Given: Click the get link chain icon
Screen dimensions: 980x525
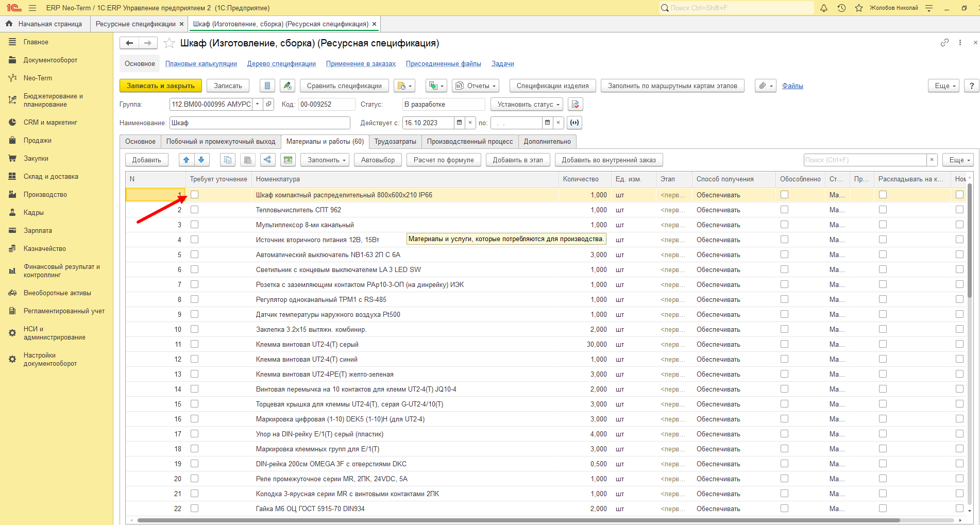Looking at the screenshot, I should [944, 43].
